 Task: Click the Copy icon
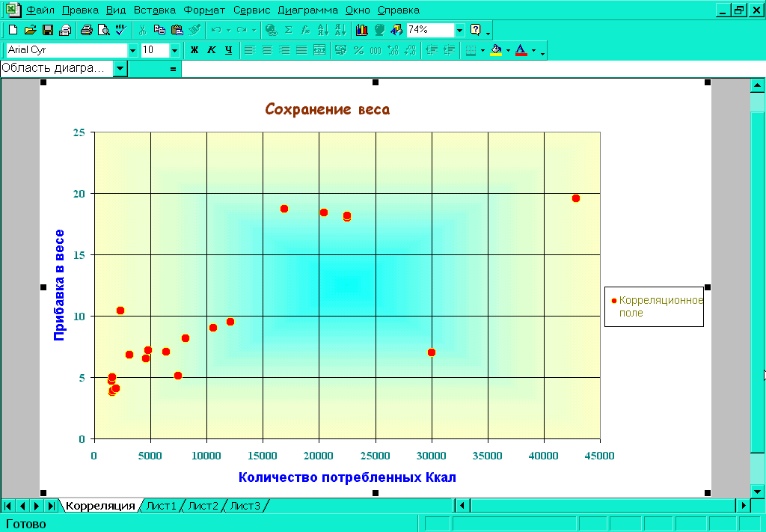(159, 30)
